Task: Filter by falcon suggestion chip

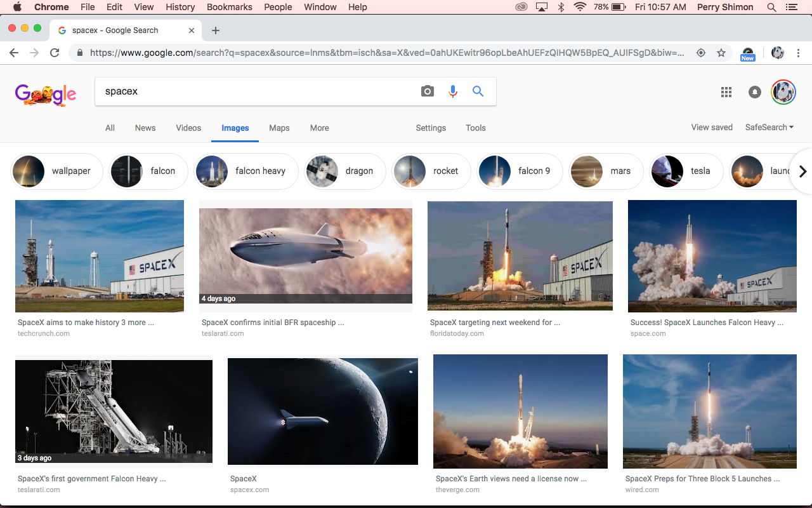Action: click(149, 171)
